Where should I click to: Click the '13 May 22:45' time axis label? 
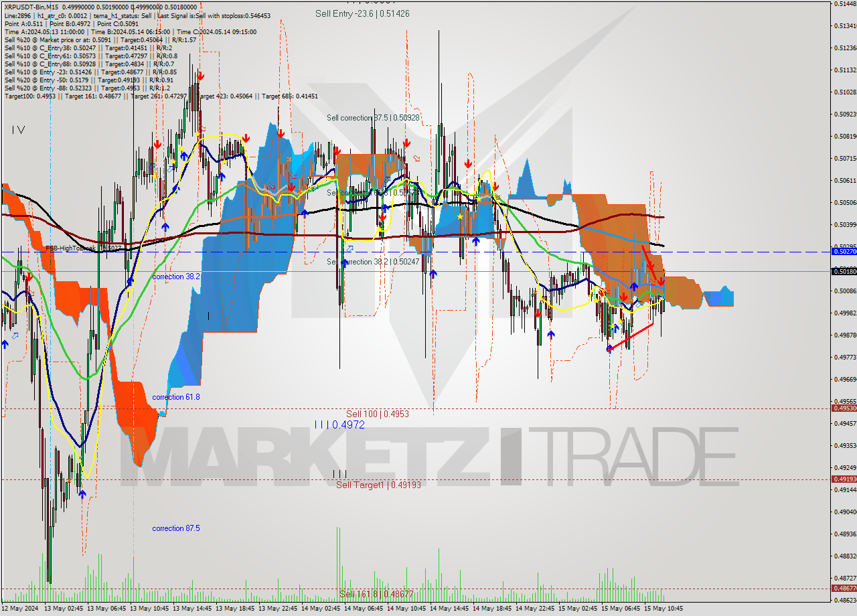278,609
